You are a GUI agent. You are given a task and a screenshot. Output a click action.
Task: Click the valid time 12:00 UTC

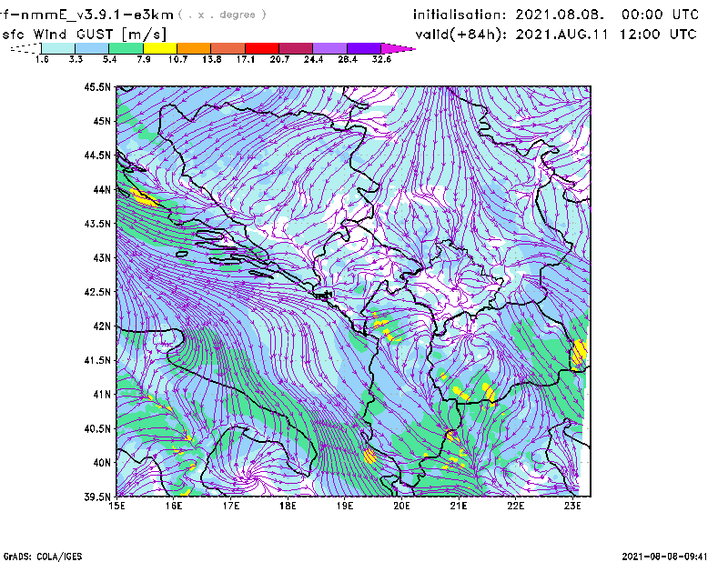point(658,35)
